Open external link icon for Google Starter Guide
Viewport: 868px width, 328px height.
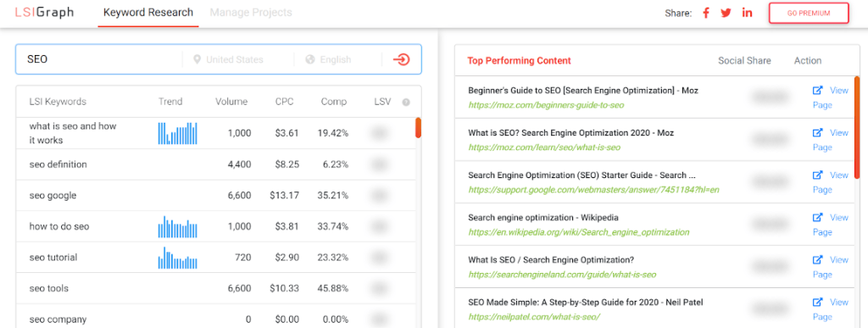tap(817, 175)
